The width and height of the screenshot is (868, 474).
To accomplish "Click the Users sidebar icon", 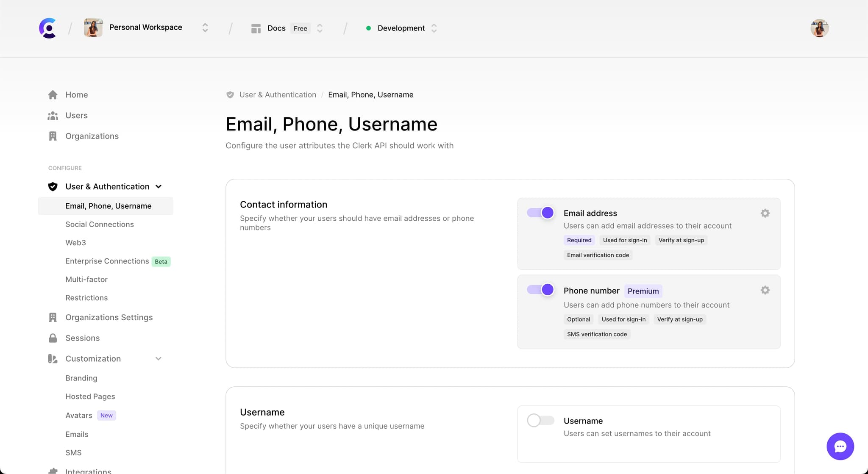I will 53,116.
